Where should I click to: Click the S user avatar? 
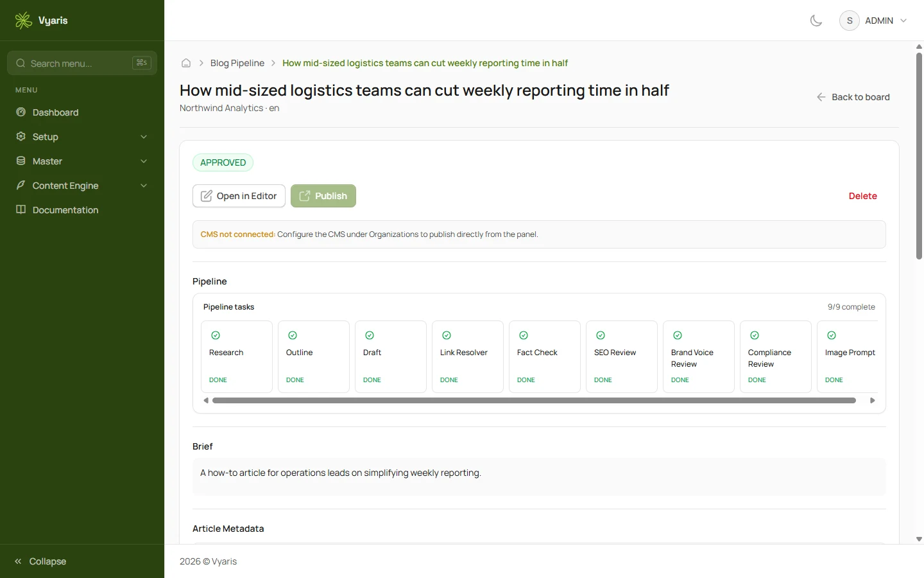850,21
